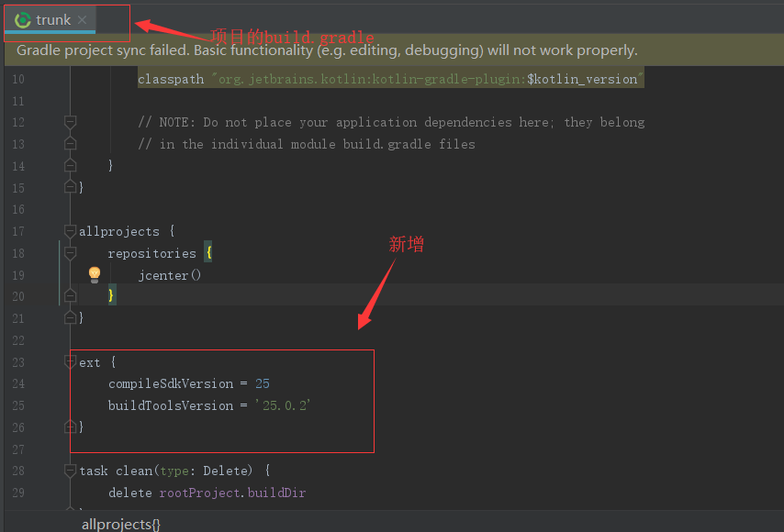This screenshot has height=532, width=784.
Task: Click the allprojects{} breadcrumb at the bottom
Action: pyautogui.click(x=120, y=524)
